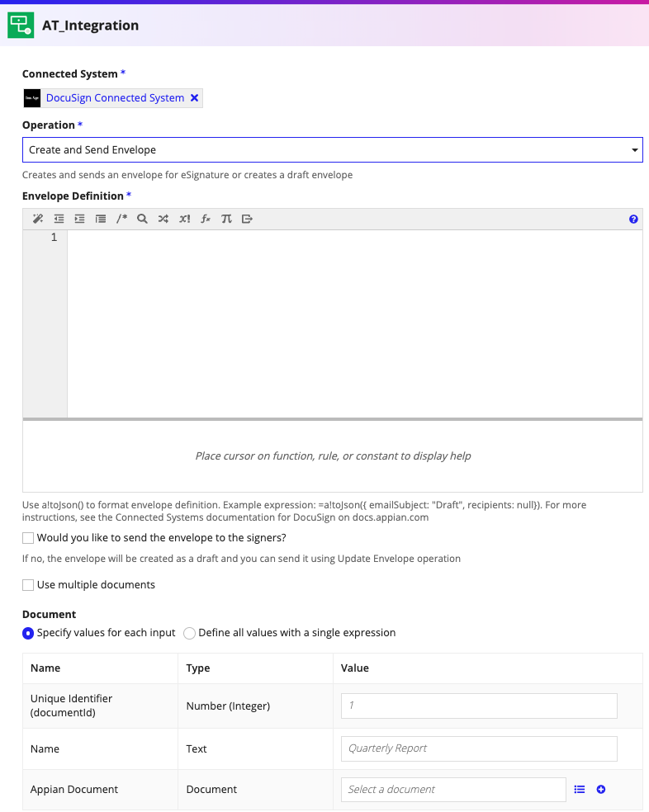
Task: Click the 'Name' column header
Action: (45, 668)
